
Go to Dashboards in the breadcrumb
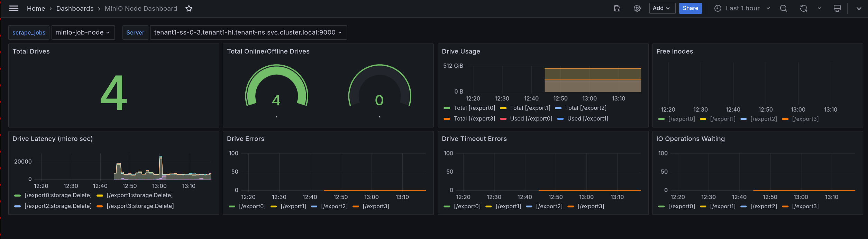click(75, 8)
